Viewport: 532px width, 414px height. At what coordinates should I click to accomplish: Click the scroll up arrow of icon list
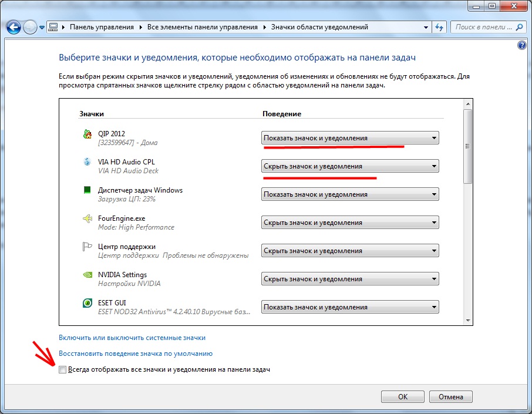pyautogui.click(x=468, y=104)
